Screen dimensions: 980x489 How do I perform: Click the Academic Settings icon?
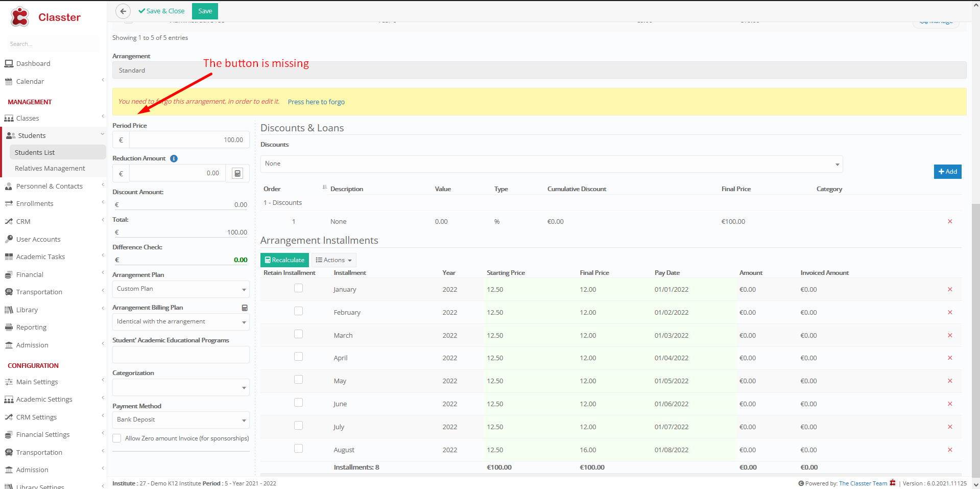click(9, 399)
